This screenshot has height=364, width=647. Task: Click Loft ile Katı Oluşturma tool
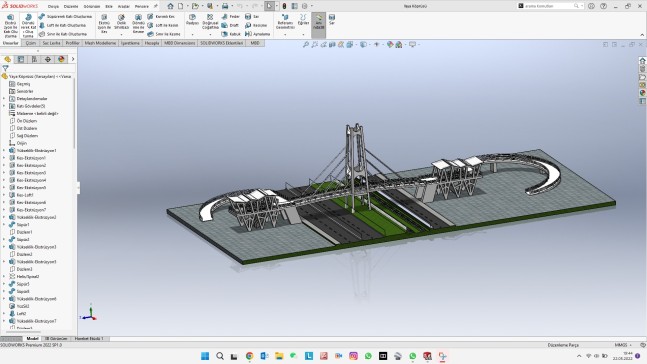[63, 25]
